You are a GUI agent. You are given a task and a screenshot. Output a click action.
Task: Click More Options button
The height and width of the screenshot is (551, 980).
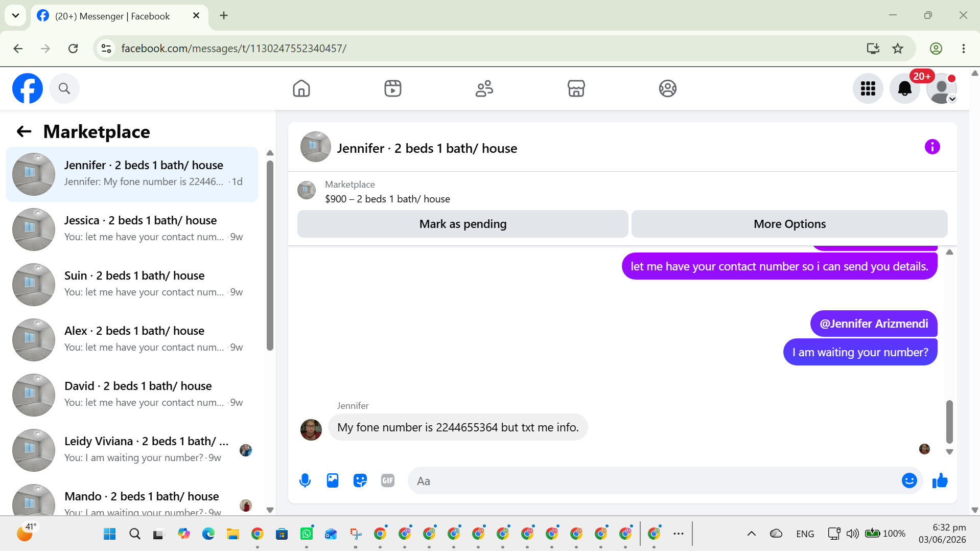click(x=789, y=224)
